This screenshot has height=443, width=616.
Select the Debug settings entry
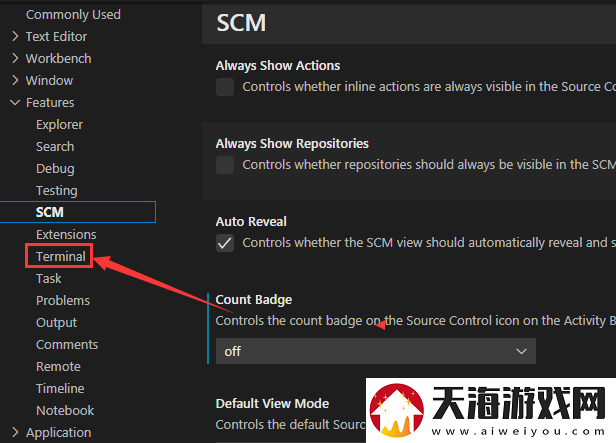[x=55, y=168]
